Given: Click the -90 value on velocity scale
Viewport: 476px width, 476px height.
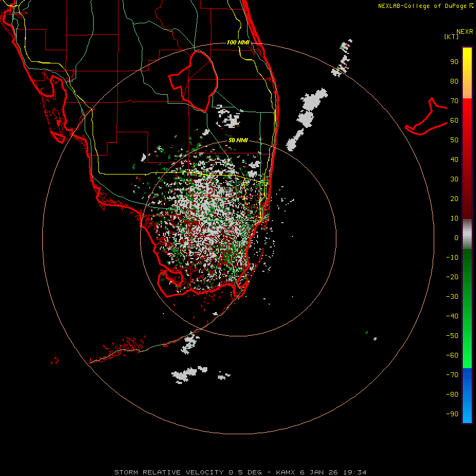Looking at the screenshot, I should click(452, 414).
